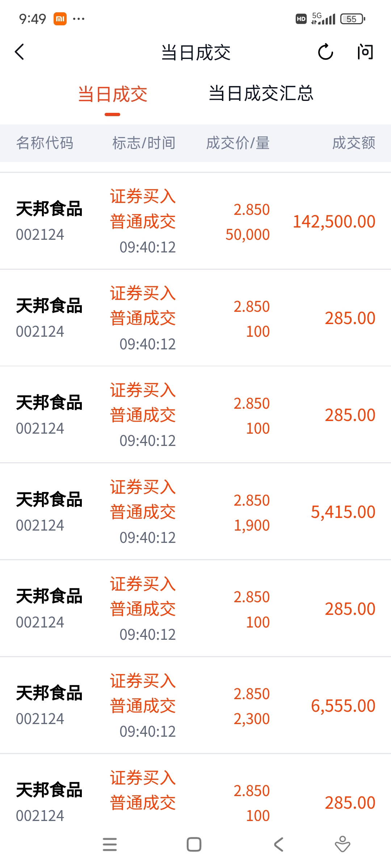Tap the back arrow in header

point(20,52)
